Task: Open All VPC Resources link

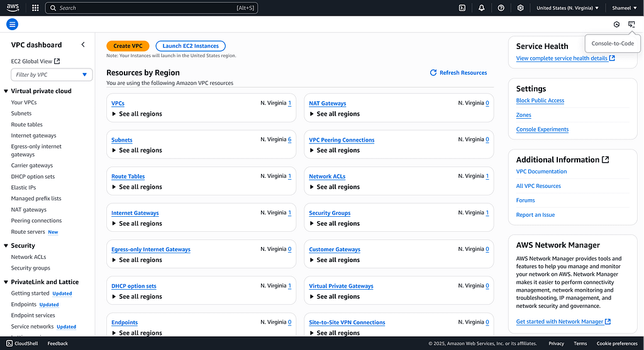Action: pos(538,186)
